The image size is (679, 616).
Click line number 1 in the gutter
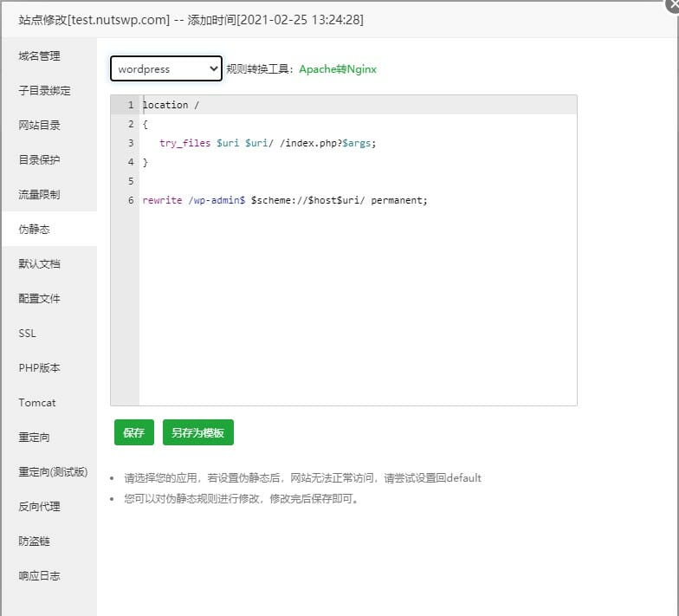click(131, 105)
